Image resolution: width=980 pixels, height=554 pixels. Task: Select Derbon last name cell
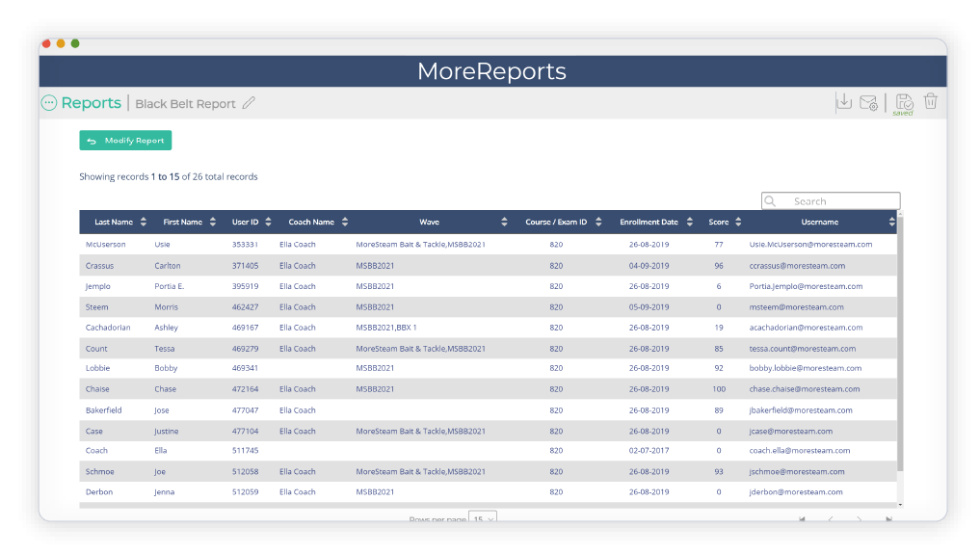(99, 491)
